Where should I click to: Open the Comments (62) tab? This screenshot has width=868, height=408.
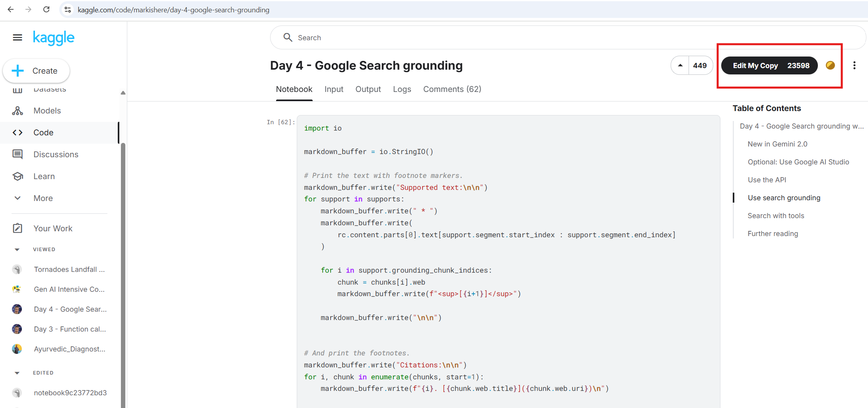pyautogui.click(x=452, y=89)
